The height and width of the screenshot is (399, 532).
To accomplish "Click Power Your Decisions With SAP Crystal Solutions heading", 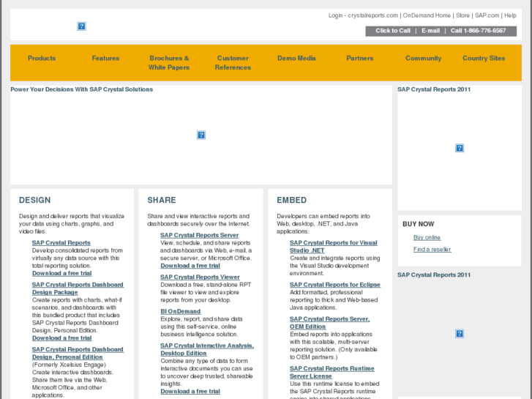I will coord(82,89).
